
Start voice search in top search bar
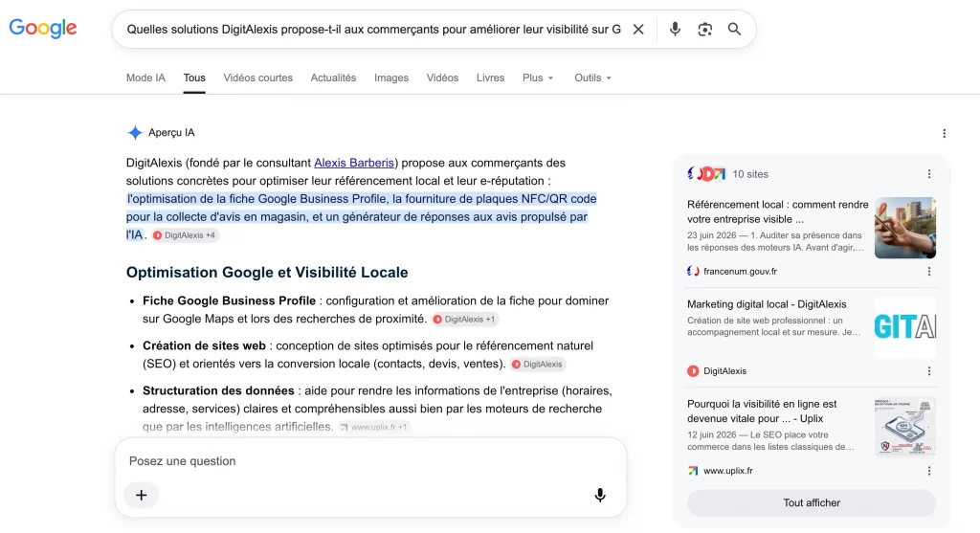point(675,30)
